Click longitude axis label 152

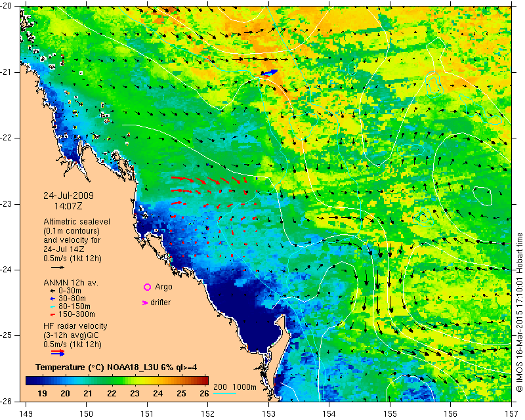[208, 414]
